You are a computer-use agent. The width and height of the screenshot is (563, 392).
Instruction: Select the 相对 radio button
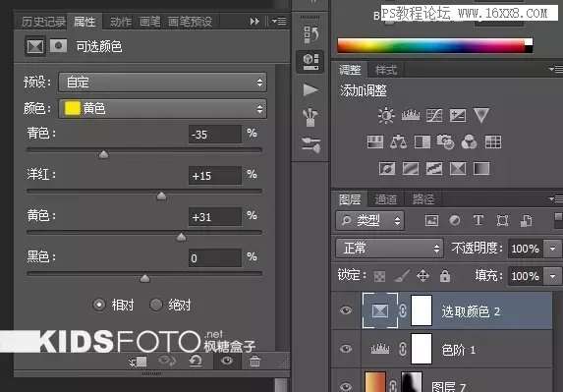[98, 305]
